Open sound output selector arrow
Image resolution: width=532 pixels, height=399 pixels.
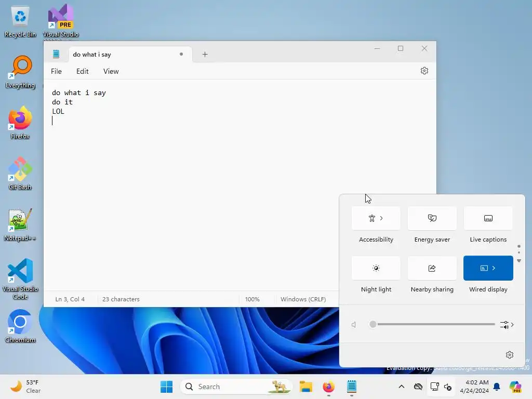(x=507, y=325)
